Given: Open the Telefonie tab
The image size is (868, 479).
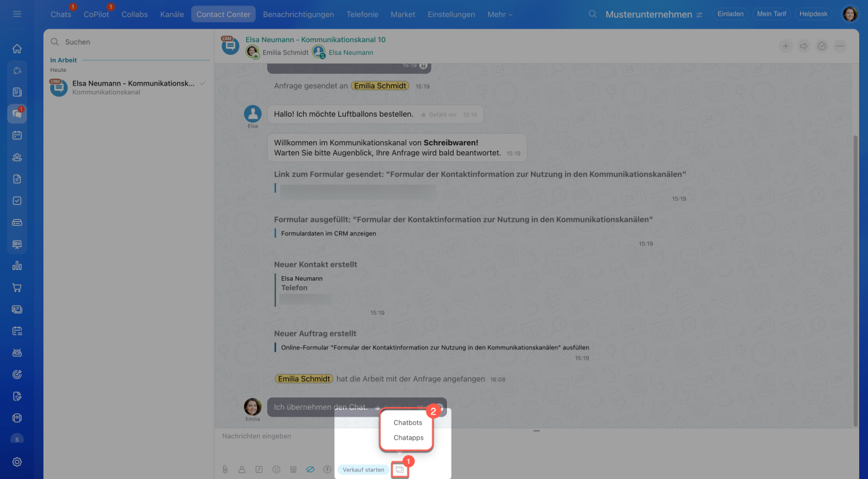Looking at the screenshot, I should point(362,14).
